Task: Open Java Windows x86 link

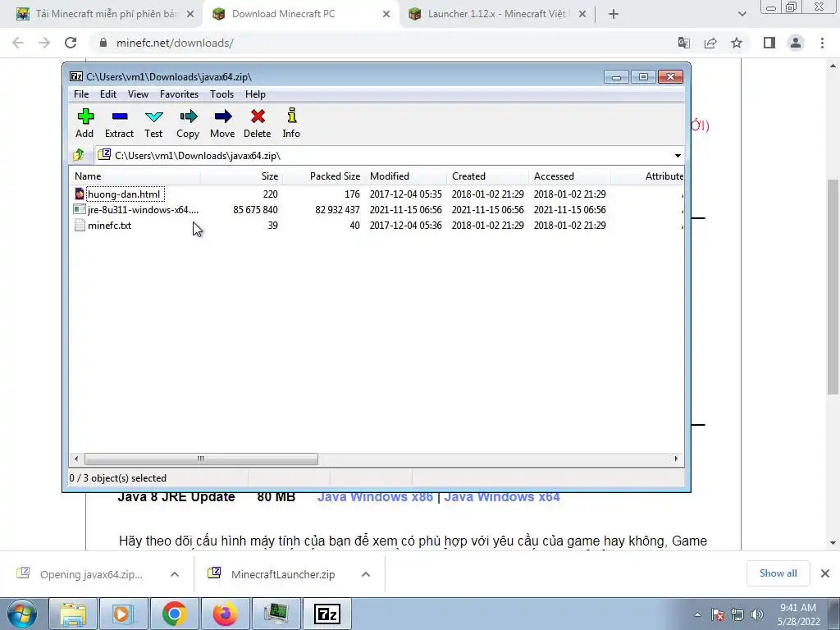Action: pos(375,498)
